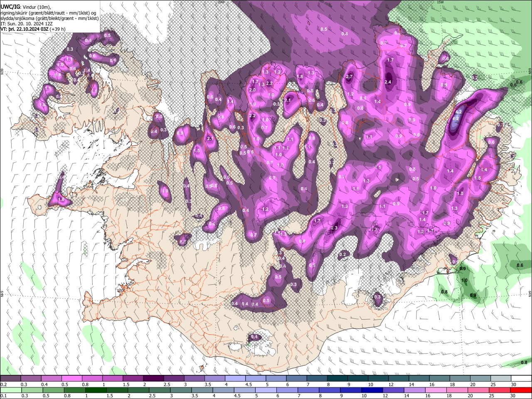Image resolution: width=532 pixels, height=399 pixels.
Task: Click the 2.7 snowfall value on map
Action: point(349,77)
